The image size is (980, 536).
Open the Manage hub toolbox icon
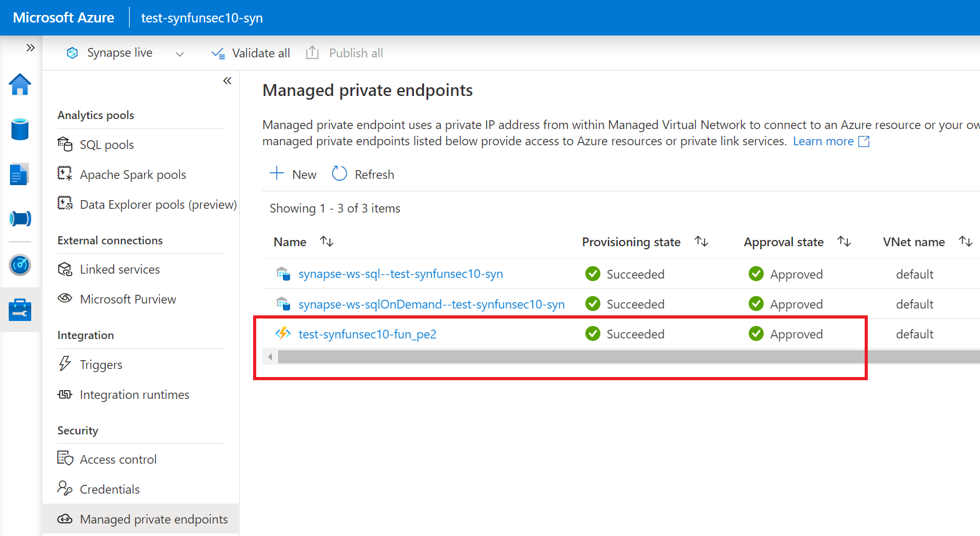coord(20,310)
